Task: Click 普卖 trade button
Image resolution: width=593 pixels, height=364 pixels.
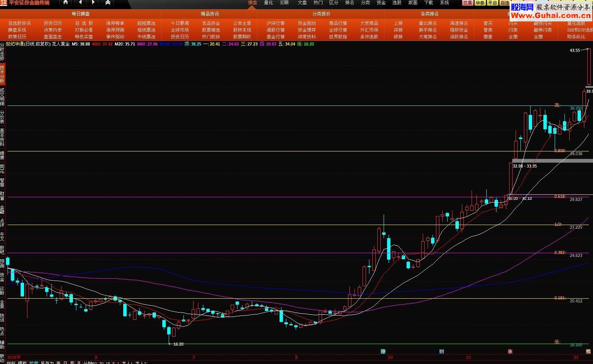Action: (x=488, y=30)
